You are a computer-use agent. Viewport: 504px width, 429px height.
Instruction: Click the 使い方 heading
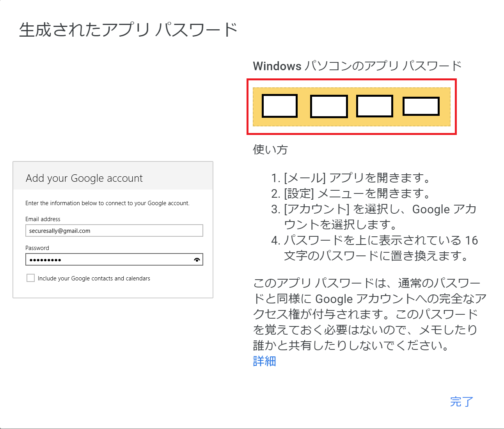pyautogui.click(x=270, y=149)
